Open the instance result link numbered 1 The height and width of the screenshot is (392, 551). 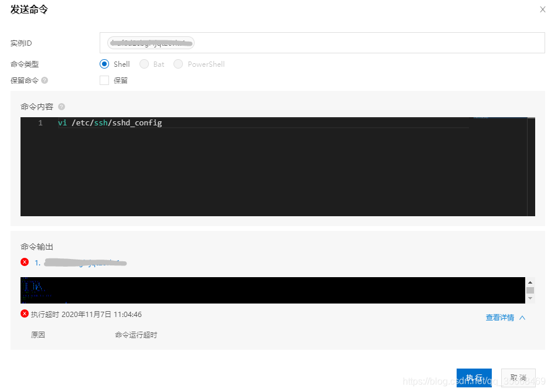[80, 263]
